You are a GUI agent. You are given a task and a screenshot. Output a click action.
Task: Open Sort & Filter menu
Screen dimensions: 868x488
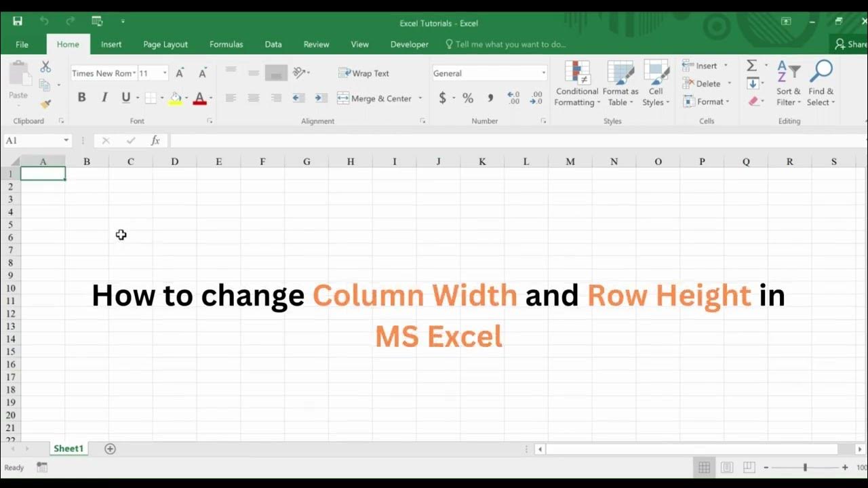coord(789,83)
